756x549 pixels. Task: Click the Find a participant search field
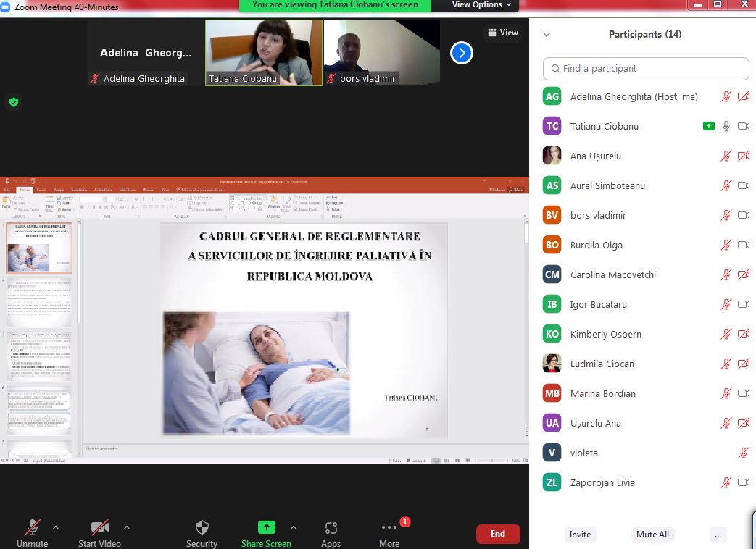coord(646,69)
